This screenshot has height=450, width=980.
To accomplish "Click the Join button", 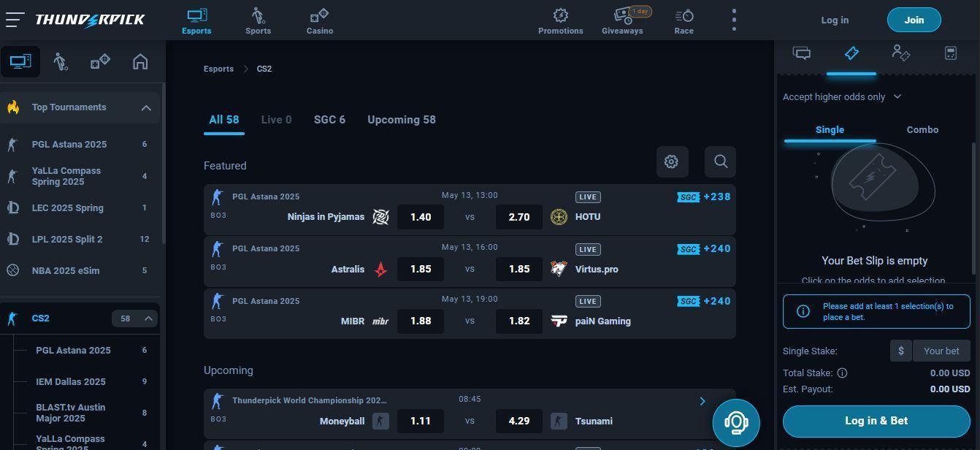I will pos(914,20).
